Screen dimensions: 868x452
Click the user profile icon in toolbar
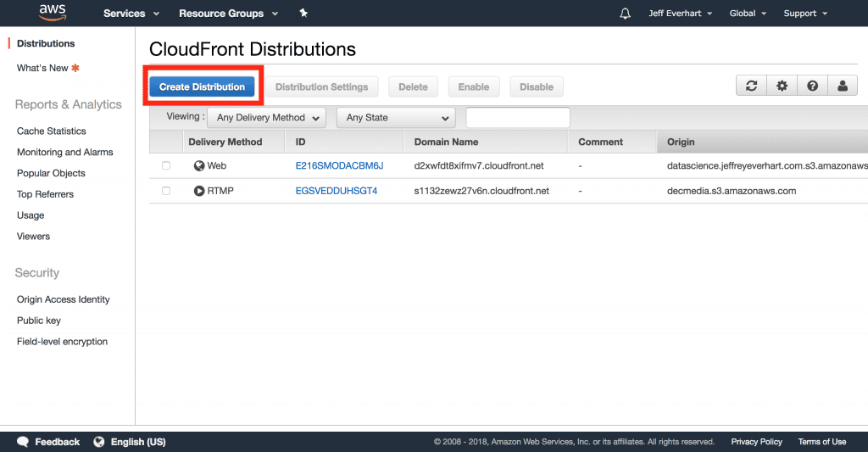click(x=843, y=86)
